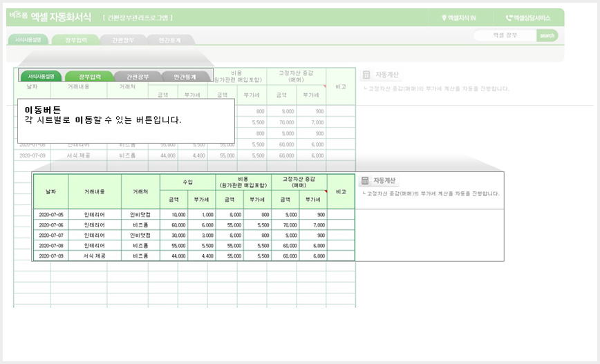Select the dark green 서식사용설명 tab in the callout

(41, 77)
